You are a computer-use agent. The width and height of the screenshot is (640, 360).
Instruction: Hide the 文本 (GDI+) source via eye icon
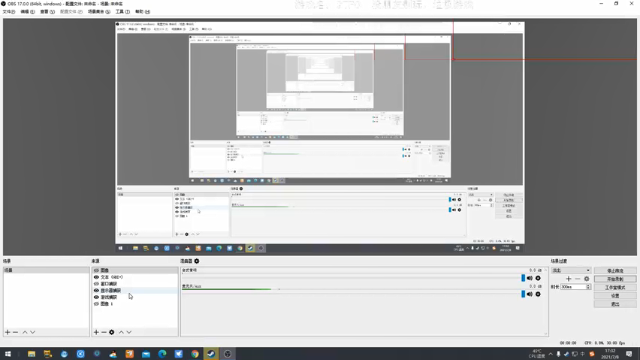pyautogui.click(x=96, y=277)
